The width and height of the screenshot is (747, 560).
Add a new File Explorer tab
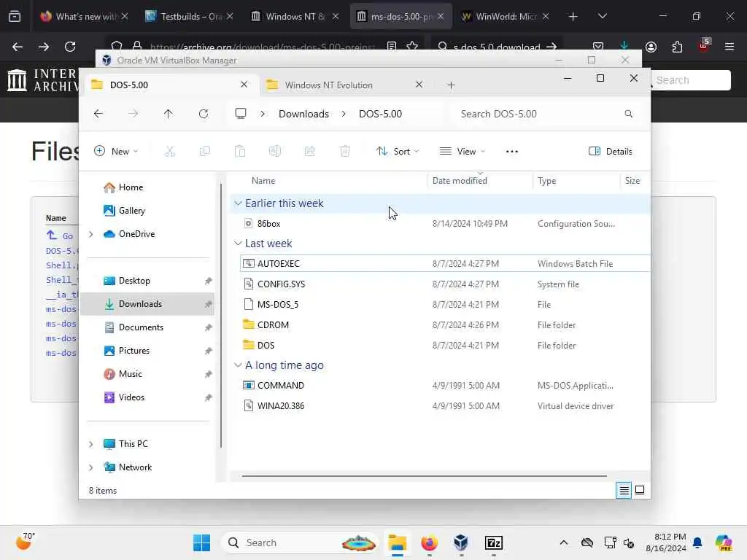click(451, 85)
